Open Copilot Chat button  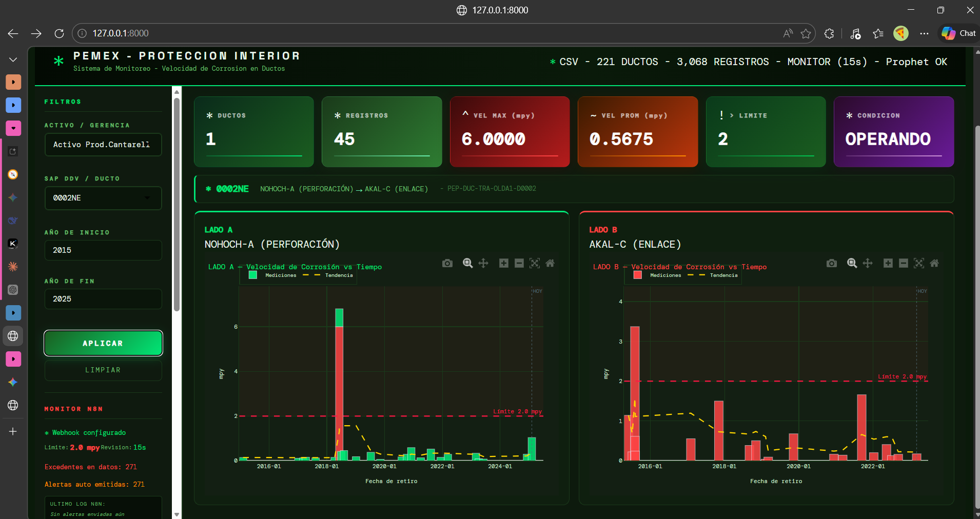[958, 33]
